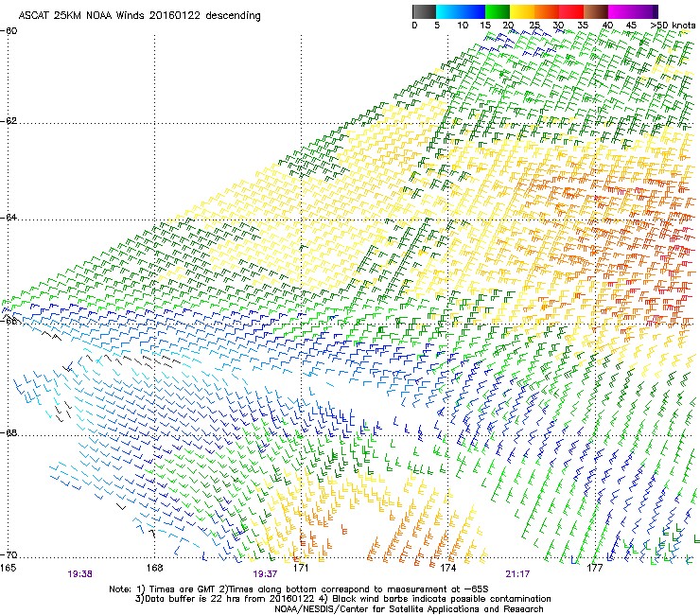Viewport: 700px width, 615px height.
Task: Click the red 30-35 knots legend swatch
Action: pyautogui.click(x=571, y=11)
